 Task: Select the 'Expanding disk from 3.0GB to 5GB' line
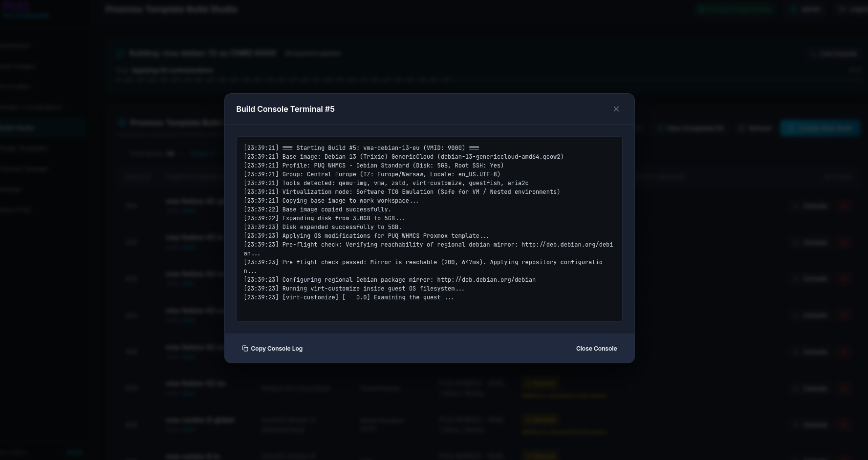324,218
